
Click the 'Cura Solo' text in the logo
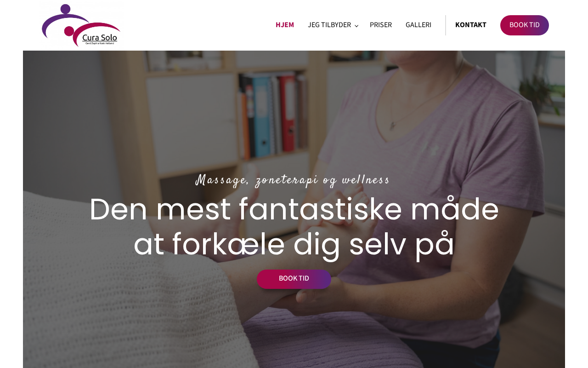click(100, 37)
